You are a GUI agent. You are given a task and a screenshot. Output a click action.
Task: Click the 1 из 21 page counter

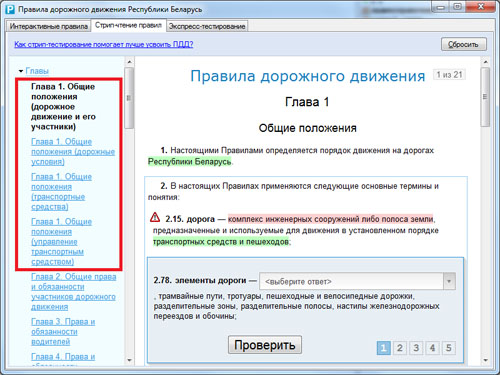tap(449, 75)
